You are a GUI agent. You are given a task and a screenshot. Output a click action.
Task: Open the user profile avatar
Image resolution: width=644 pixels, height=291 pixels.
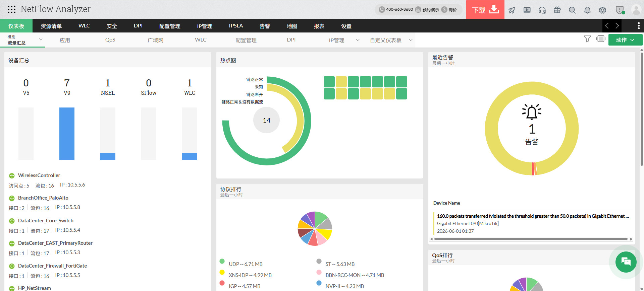coord(636,10)
